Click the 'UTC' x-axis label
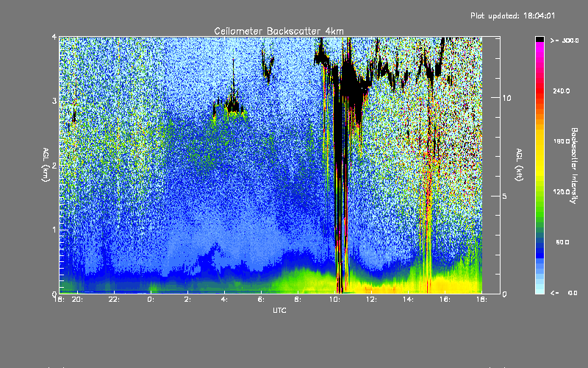This screenshot has width=588, height=368. coord(279,310)
